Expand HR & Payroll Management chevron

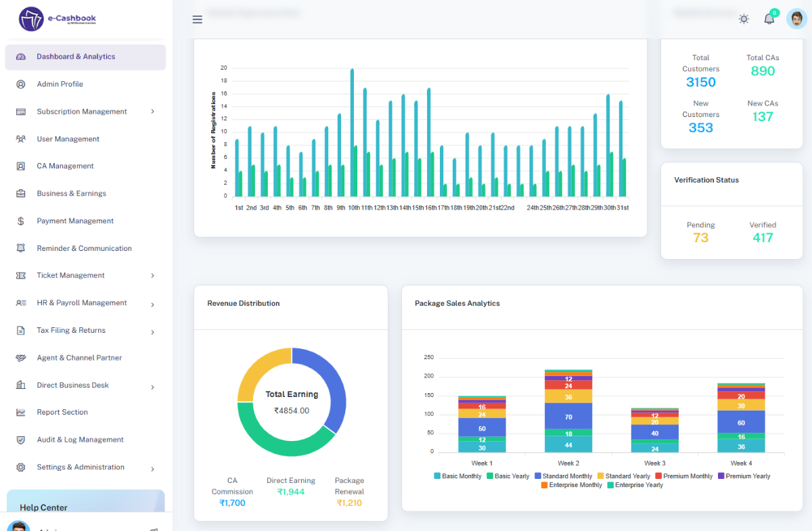point(152,304)
